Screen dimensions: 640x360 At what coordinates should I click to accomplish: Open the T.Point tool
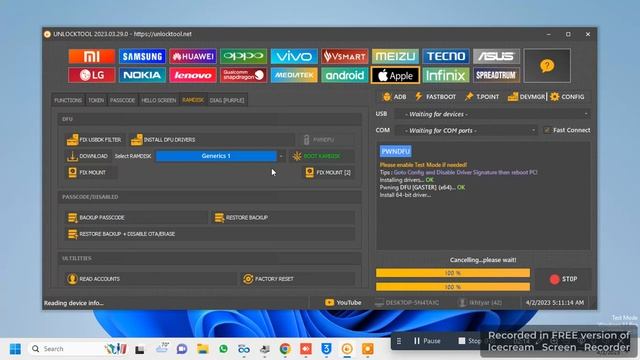(482, 97)
